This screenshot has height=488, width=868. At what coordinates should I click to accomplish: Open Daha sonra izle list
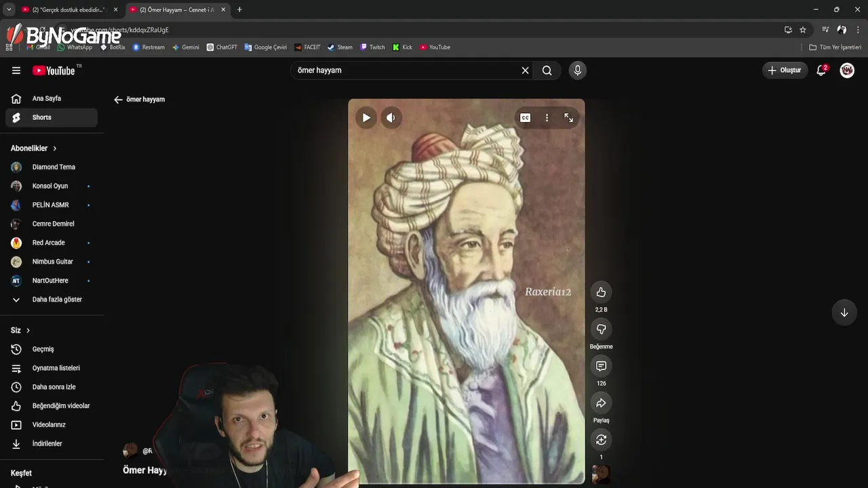(52, 387)
